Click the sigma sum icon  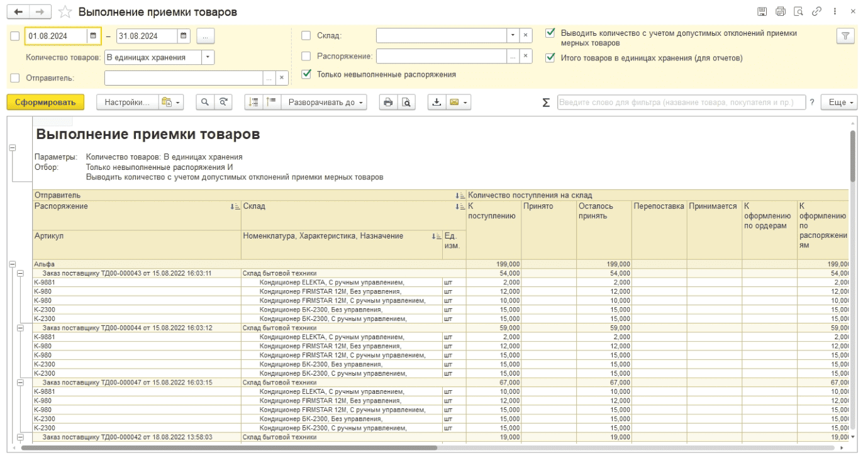click(x=546, y=103)
